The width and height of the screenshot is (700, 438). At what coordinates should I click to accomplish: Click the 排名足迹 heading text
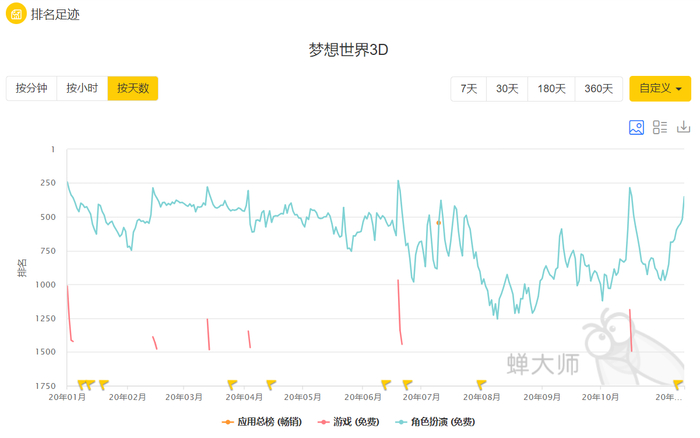[x=55, y=14]
